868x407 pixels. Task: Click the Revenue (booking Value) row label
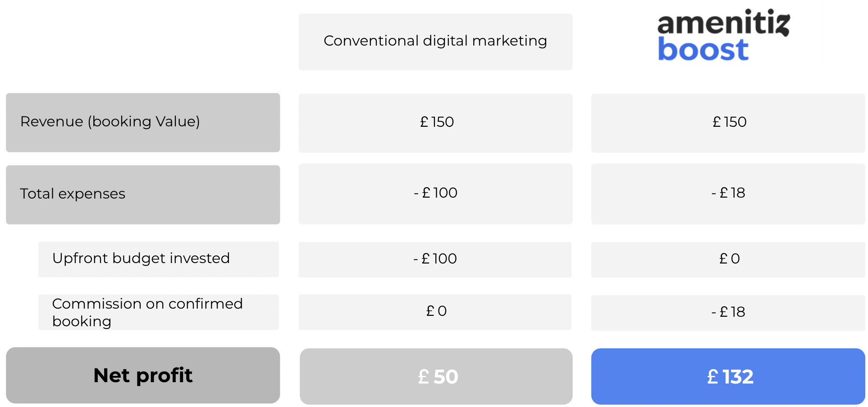point(143,122)
